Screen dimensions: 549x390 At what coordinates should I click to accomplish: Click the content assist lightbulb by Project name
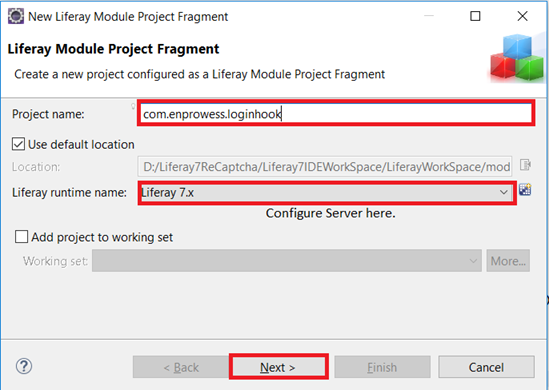133,106
